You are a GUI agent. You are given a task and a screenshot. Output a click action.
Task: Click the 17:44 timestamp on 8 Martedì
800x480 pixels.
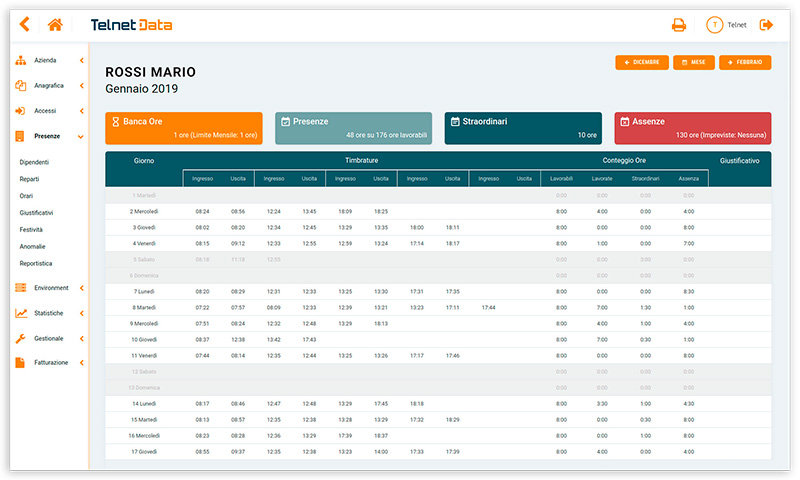point(488,308)
